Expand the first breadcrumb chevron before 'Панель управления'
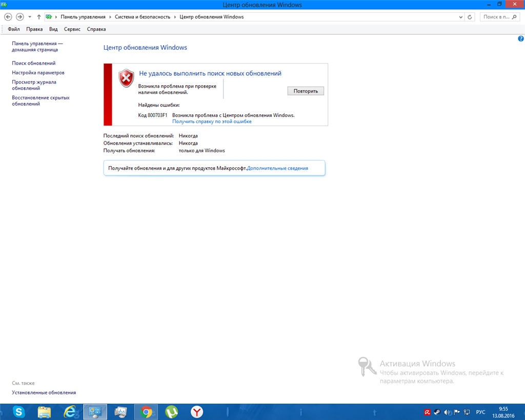The height and width of the screenshot is (420, 525). click(56, 17)
